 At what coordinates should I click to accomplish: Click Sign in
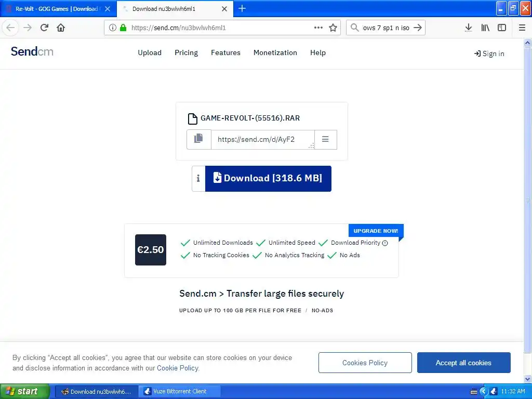point(489,54)
